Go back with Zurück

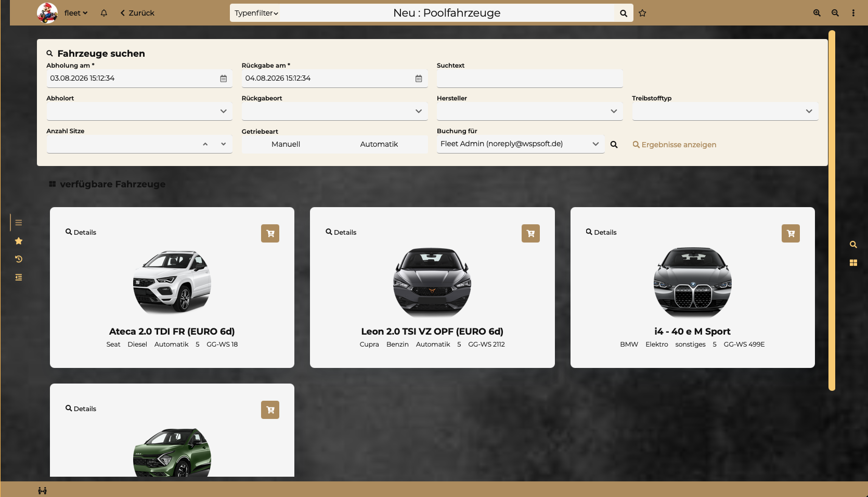(137, 13)
